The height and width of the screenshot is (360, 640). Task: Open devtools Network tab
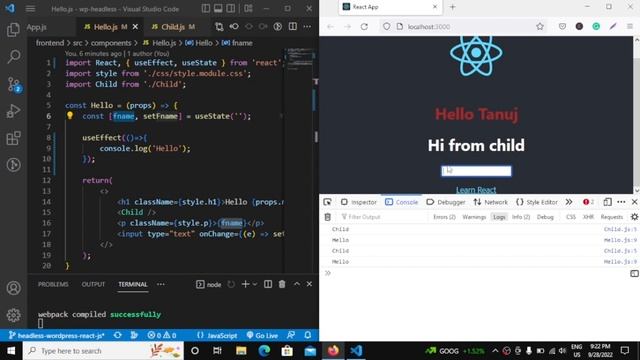491,202
